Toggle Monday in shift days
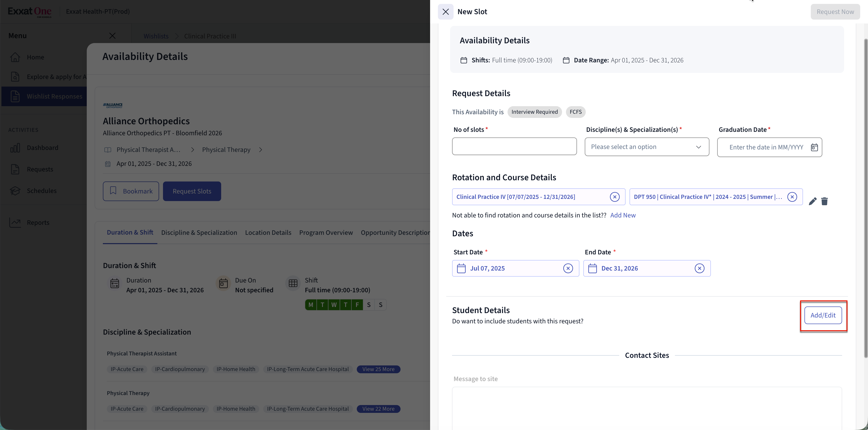 311,305
